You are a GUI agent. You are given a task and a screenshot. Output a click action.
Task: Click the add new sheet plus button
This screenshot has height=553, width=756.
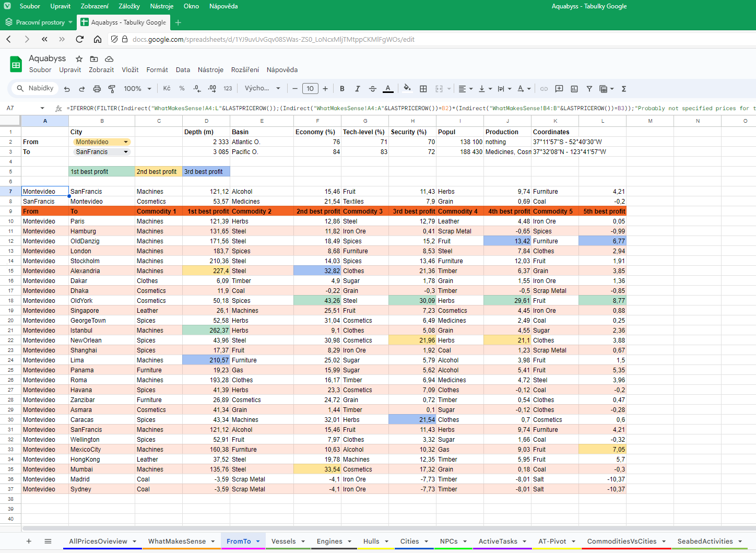29,542
